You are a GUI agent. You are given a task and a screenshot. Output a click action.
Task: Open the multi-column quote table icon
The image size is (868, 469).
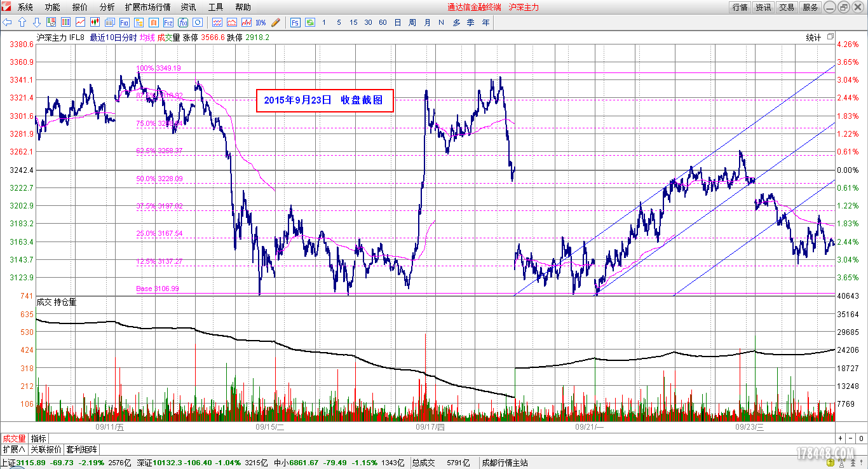pyautogui.click(x=66, y=22)
